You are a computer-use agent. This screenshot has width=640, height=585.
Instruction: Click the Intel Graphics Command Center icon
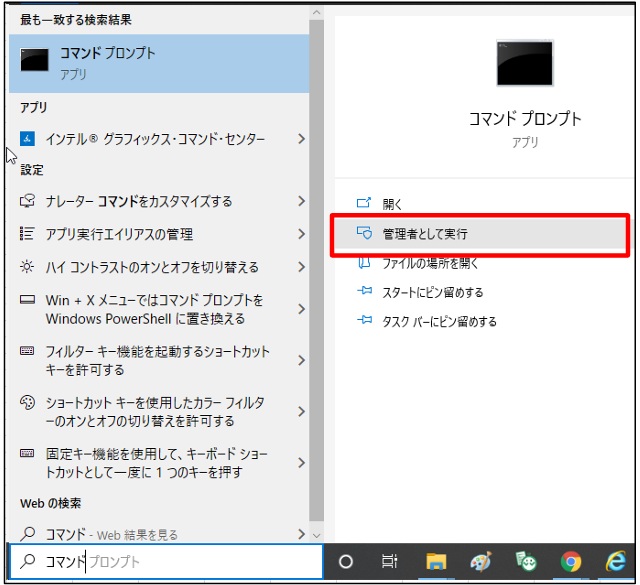pos(27,139)
